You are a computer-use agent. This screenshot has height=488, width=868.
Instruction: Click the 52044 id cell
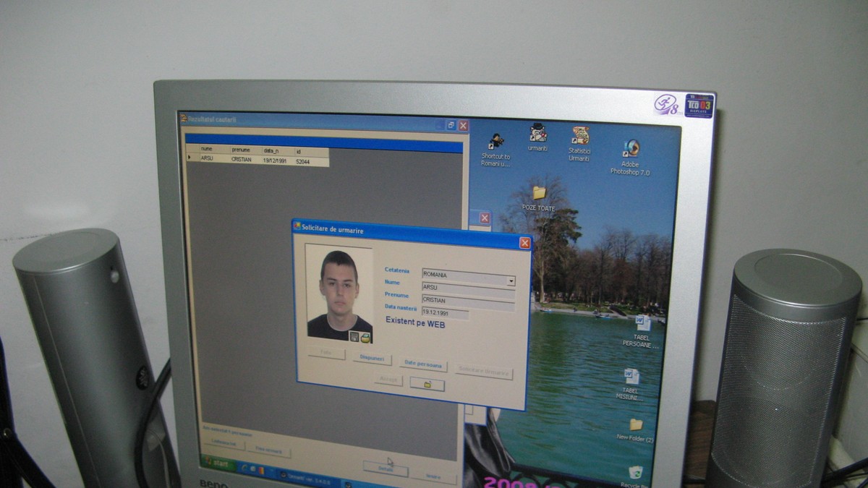[303, 160]
